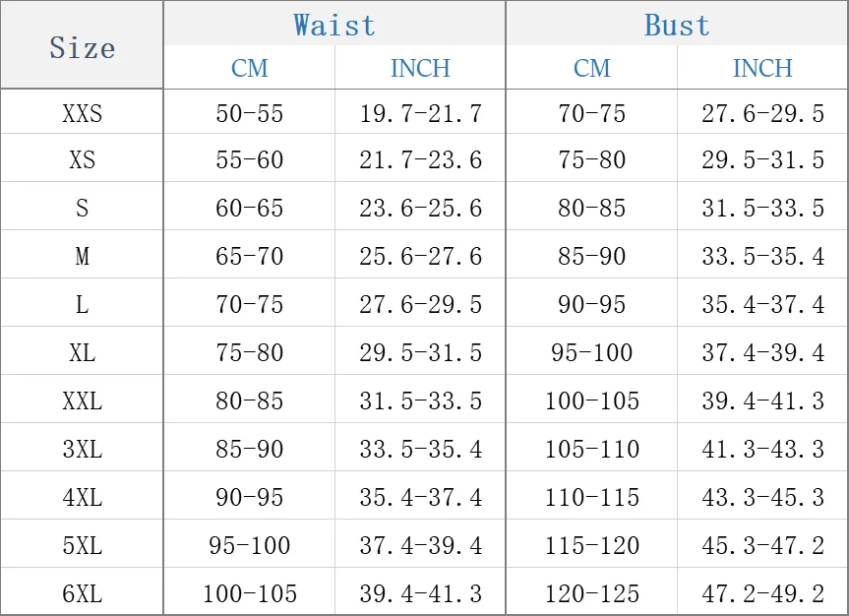This screenshot has height=616, width=849.
Task: Click the CM subheader under Bust
Action: click(x=591, y=68)
